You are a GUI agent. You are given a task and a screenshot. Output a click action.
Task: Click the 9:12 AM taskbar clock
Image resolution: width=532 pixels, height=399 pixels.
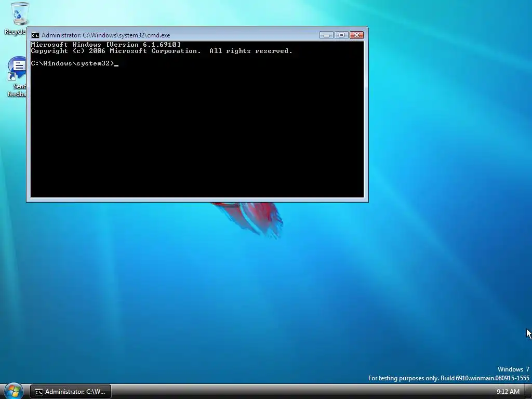click(x=508, y=392)
